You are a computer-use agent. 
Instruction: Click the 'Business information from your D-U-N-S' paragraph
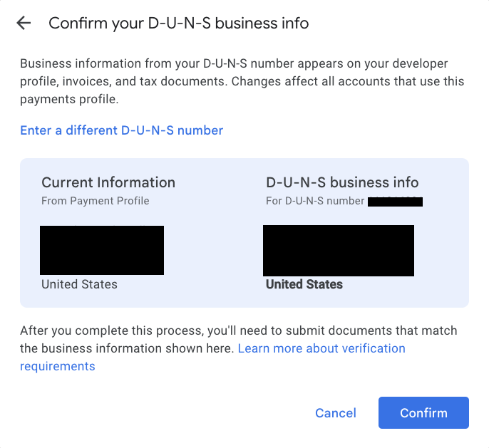coord(242,81)
